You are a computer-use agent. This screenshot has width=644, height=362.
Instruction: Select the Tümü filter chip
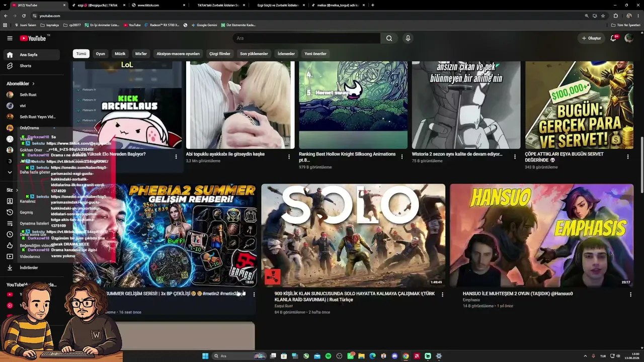point(81,54)
